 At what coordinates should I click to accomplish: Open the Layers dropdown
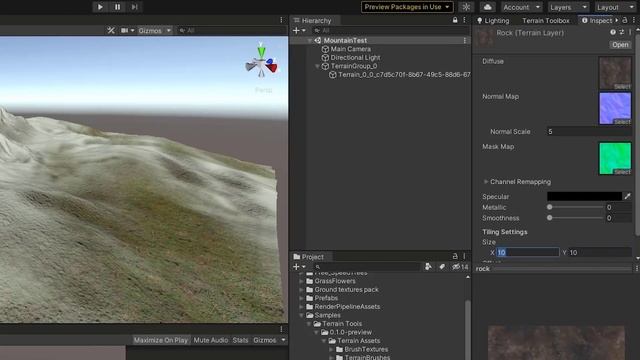(x=568, y=7)
